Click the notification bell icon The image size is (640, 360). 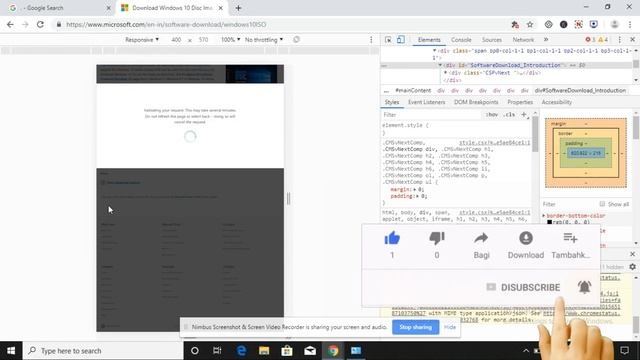click(x=584, y=287)
